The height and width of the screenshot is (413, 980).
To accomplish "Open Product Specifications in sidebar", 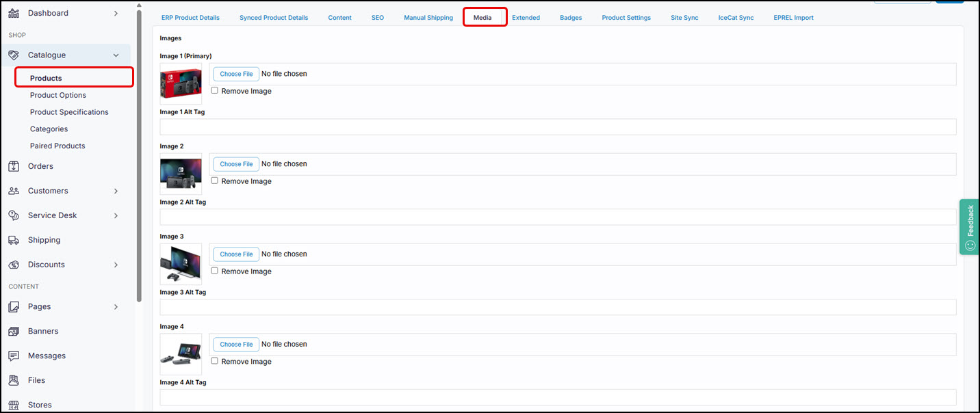I will 69,112.
